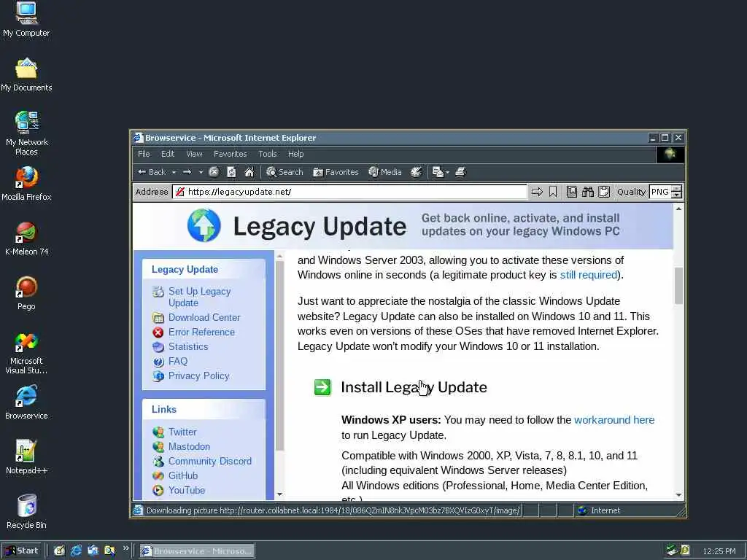Step the Quality selector spinner
This screenshot has height=560, width=747.
(x=676, y=192)
